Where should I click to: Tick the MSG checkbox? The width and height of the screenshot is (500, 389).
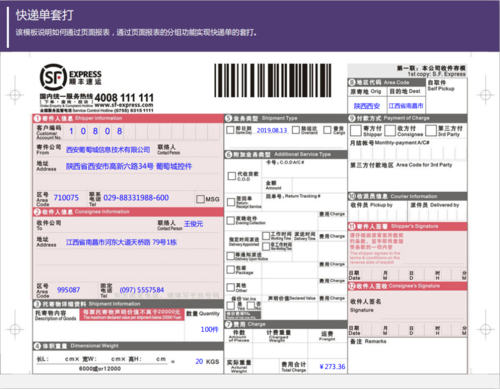[x=200, y=199]
